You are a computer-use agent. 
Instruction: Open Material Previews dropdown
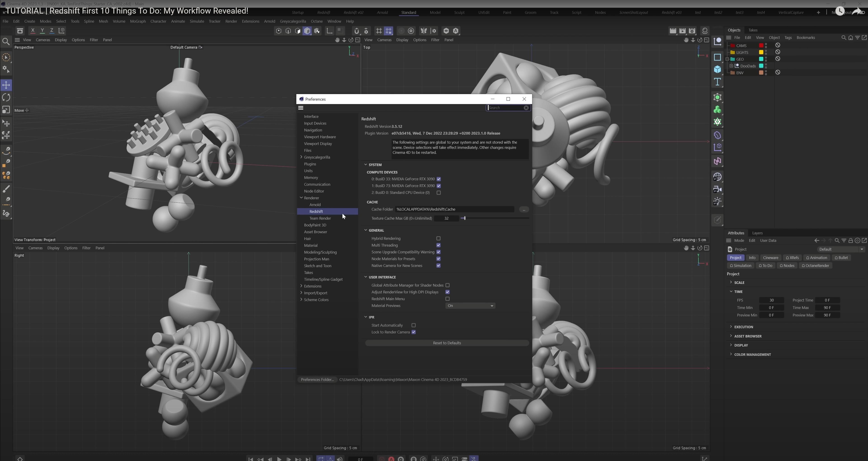[470, 306]
